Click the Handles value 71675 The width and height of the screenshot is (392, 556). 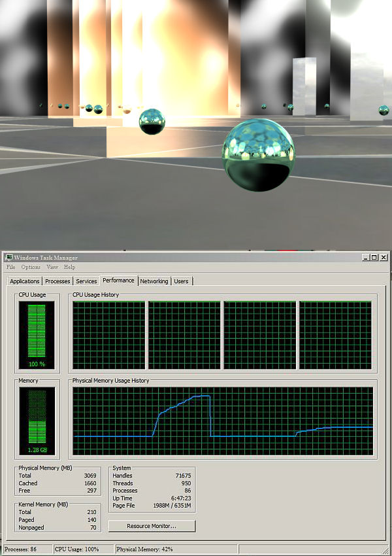point(183,476)
